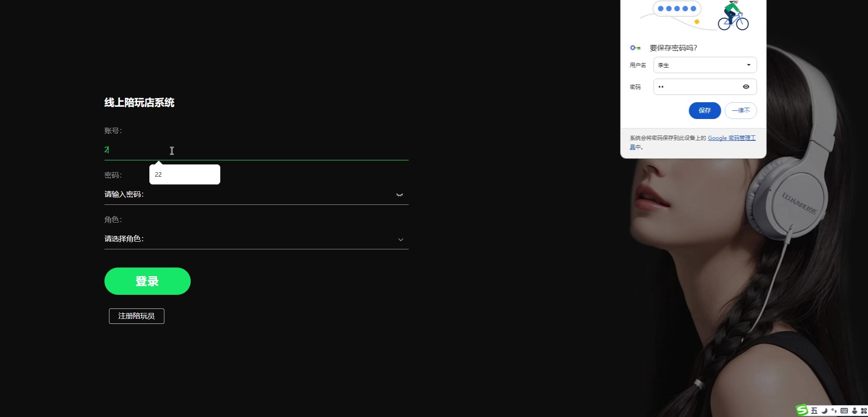Viewport: 868px width, 417px height.
Task: Select the 22 autocomplete suggestion
Action: pos(185,174)
